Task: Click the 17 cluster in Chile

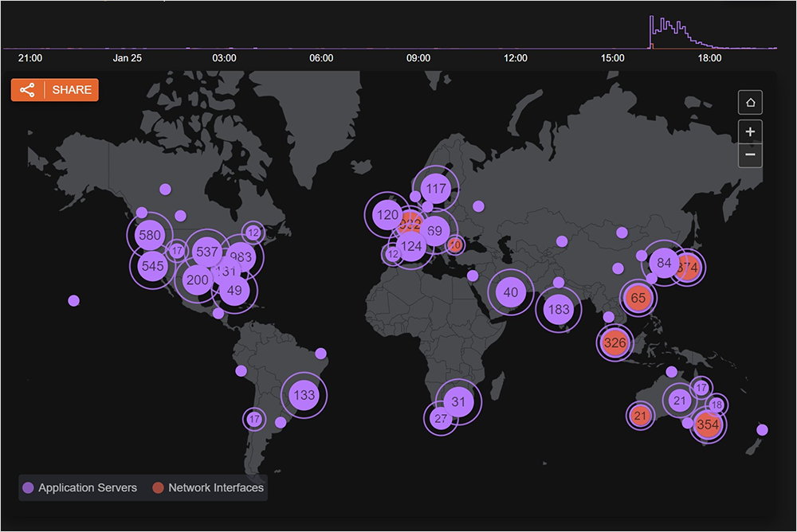Action: click(254, 420)
